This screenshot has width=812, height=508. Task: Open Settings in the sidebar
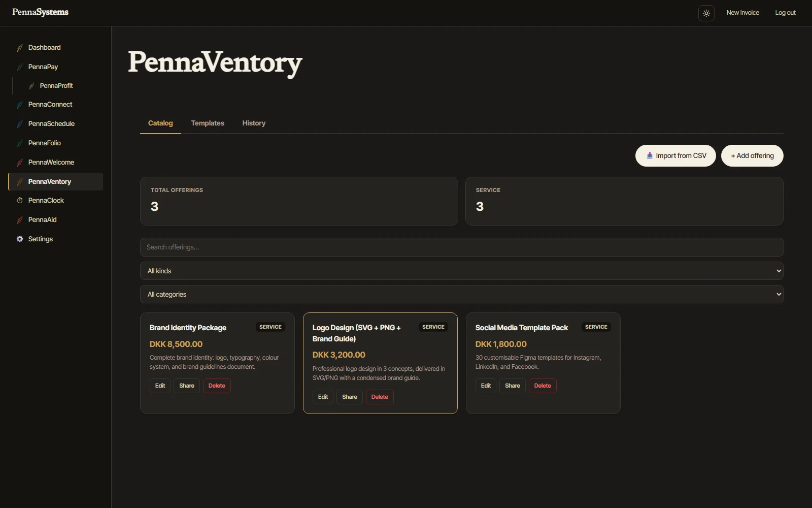click(55, 239)
